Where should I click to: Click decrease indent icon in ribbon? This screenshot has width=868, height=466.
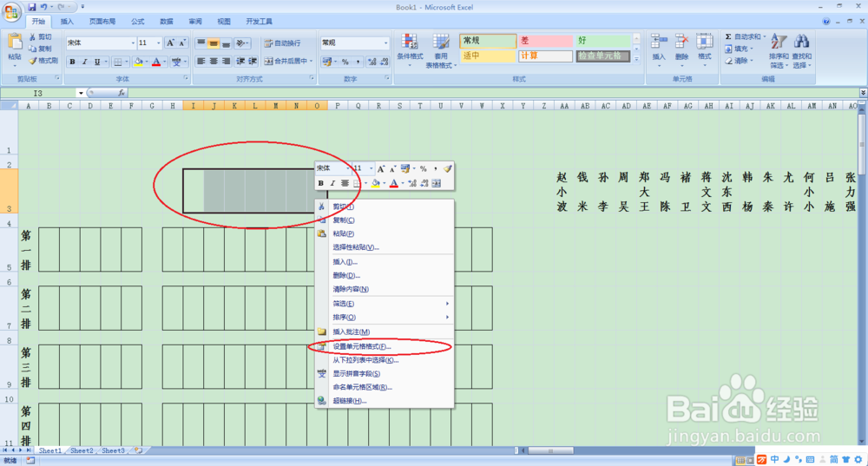pyautogui.click(x=240, y=61)
